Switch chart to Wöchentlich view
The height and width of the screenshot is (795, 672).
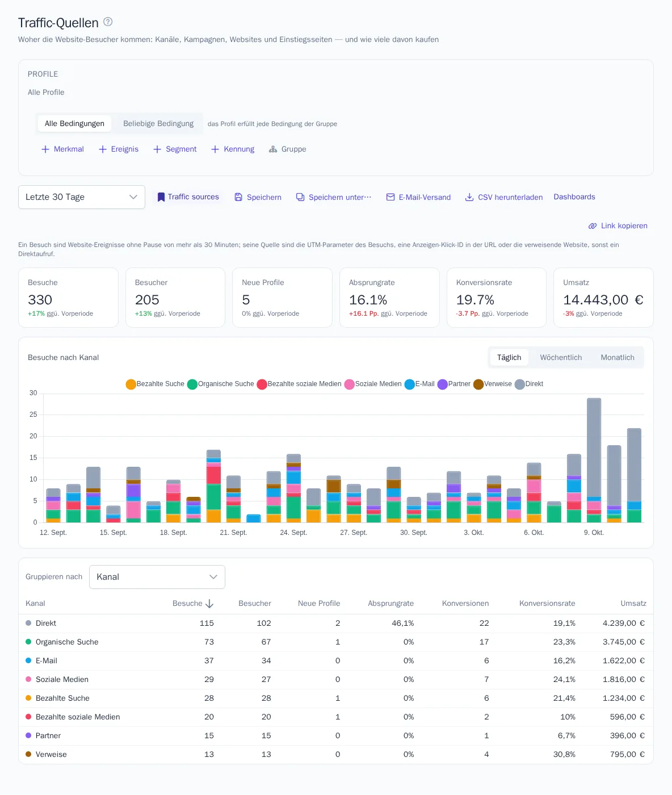(x=561, y=358)
